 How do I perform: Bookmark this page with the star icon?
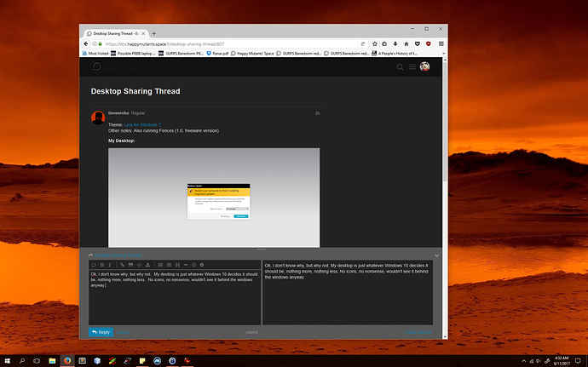(x=374, y=44)
